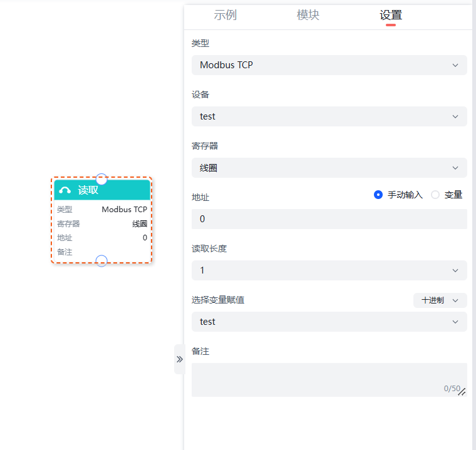Click the 地址 input field
The width and height of the screenshot is (476, 450).
(329, 219)
